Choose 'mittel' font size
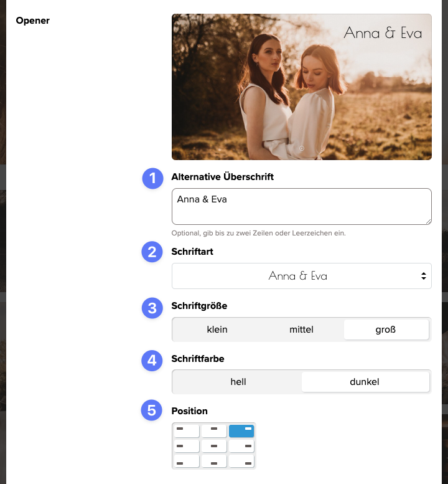Image resolution: width=448 pixels, height=484 pixels. click(301, 330)
